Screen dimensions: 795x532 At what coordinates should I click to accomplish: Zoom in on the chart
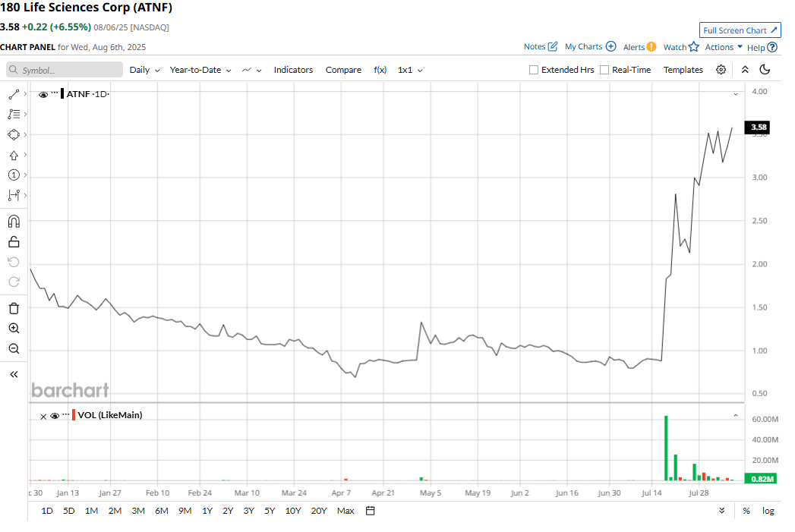(x=14, y=329)
